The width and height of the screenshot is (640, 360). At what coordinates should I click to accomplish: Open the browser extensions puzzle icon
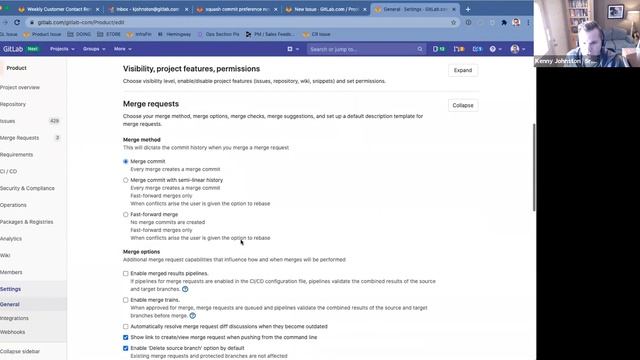pos(504,22)
